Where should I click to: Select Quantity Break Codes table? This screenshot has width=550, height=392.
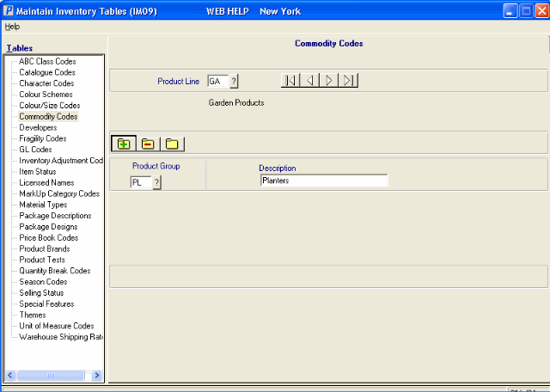pyautogui.click(x=55, y=271)
